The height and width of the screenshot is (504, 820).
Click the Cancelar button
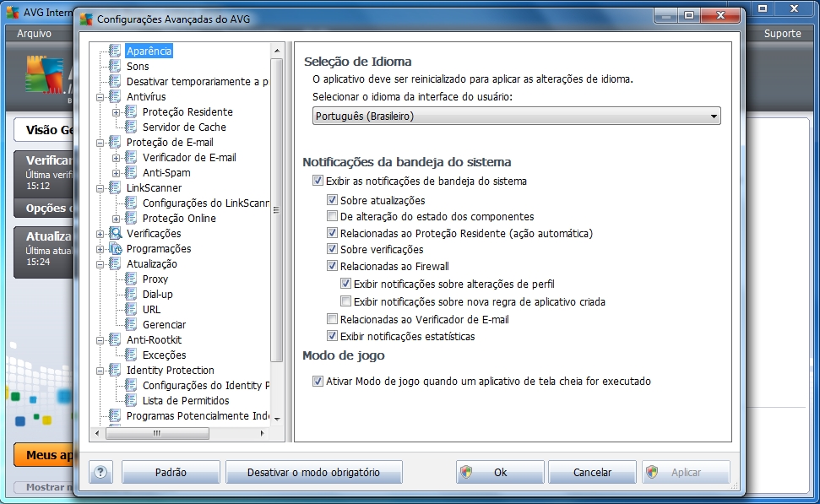pyautogui.click(x=592, y=472)
